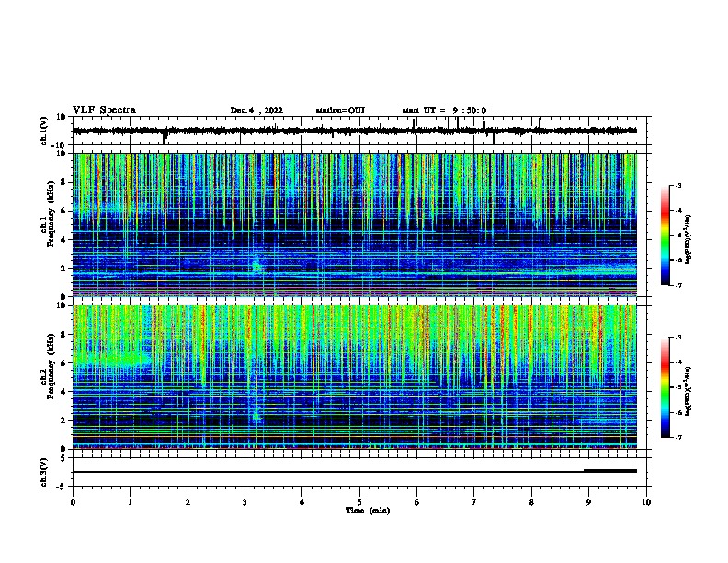Click the thick ch.3 trace segment near minute 9
Image resolution: width=728 pixels, height=563 pixels.
610,471
